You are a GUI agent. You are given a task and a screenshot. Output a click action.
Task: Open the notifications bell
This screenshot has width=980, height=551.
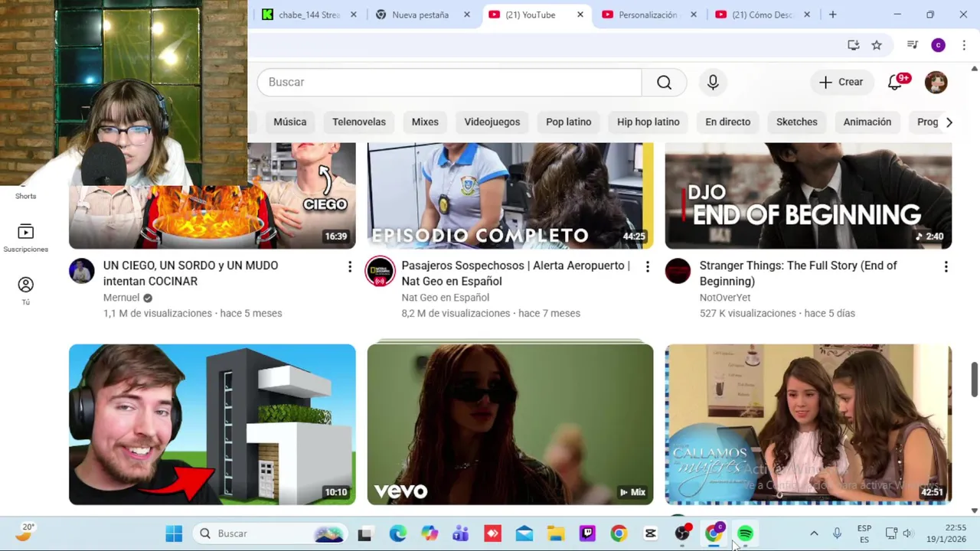click(895, 82)
